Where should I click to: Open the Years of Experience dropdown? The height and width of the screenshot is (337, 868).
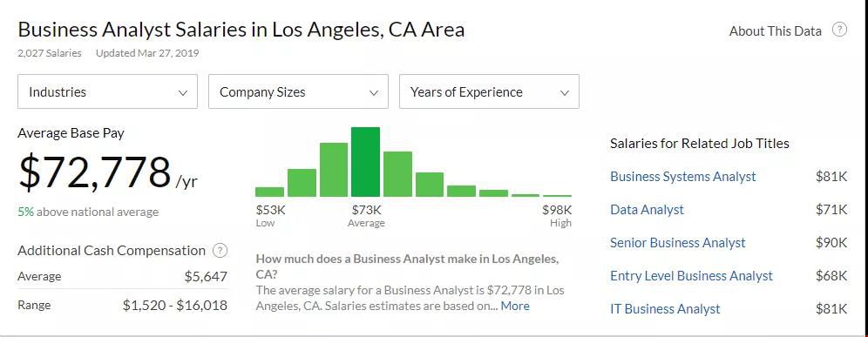pyautogui.click(x=490, y=91)
